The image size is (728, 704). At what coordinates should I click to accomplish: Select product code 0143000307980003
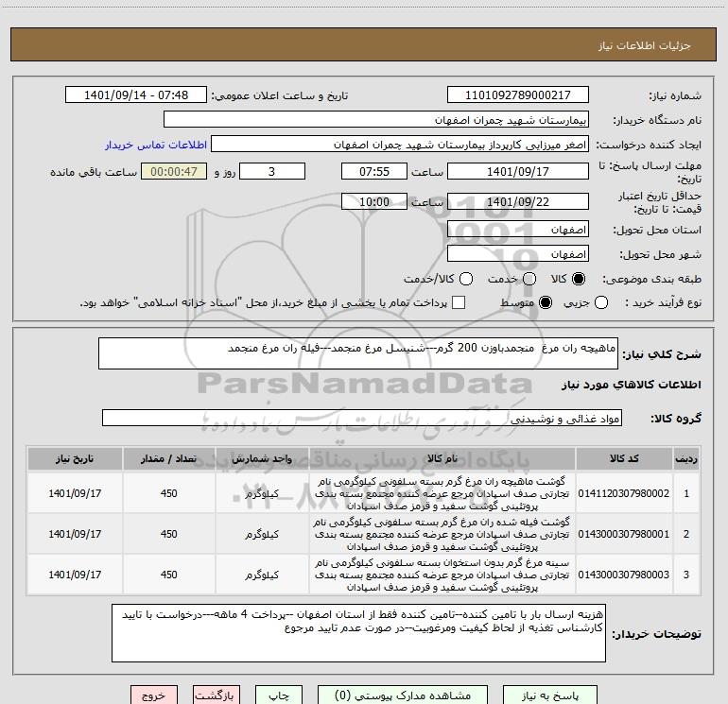pos(624,575)
